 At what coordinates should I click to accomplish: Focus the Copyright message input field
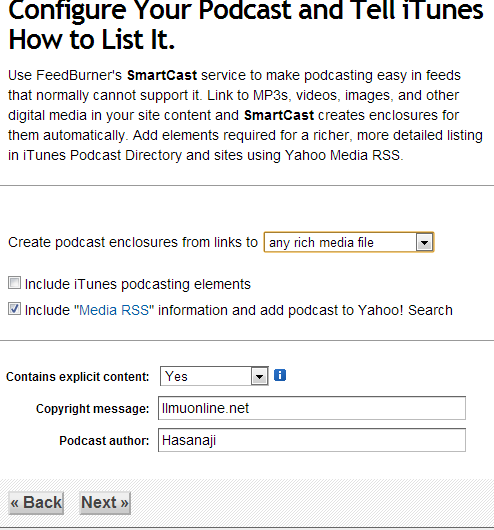coord(312,408)
